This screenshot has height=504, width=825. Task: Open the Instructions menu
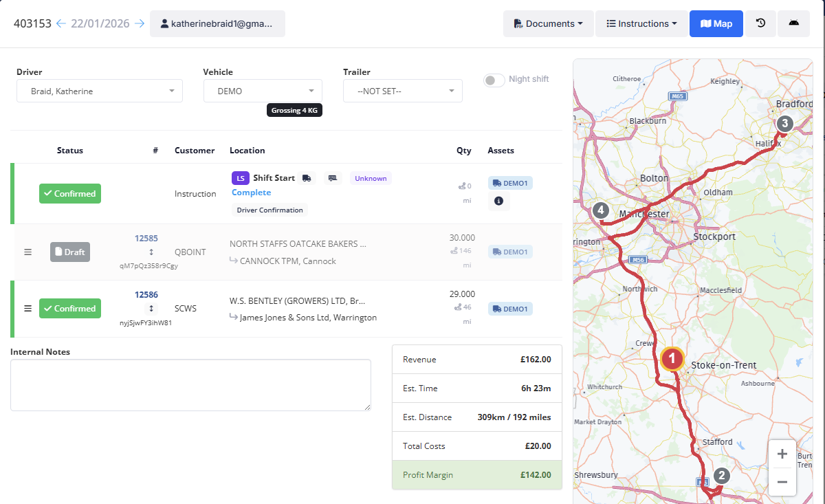click(x=641, y=23)
